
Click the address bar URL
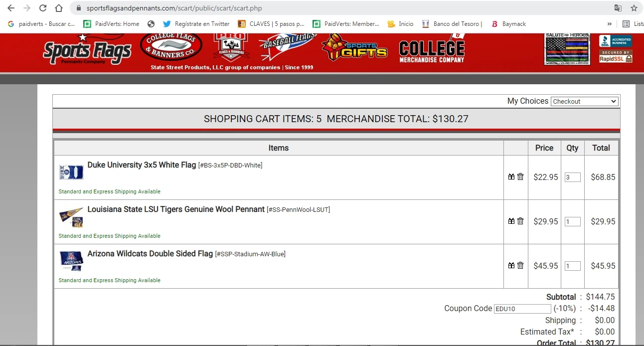point(174,8)
